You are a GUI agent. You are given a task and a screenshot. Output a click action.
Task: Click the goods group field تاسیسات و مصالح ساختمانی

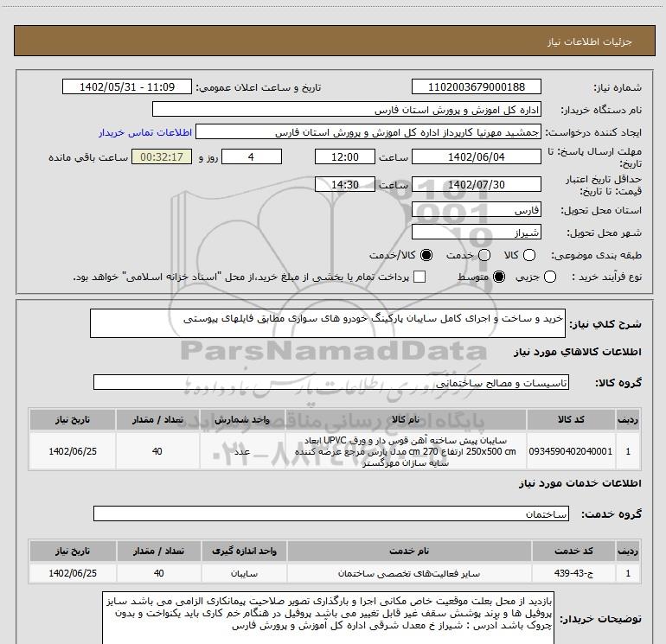(x=331, y=382)
